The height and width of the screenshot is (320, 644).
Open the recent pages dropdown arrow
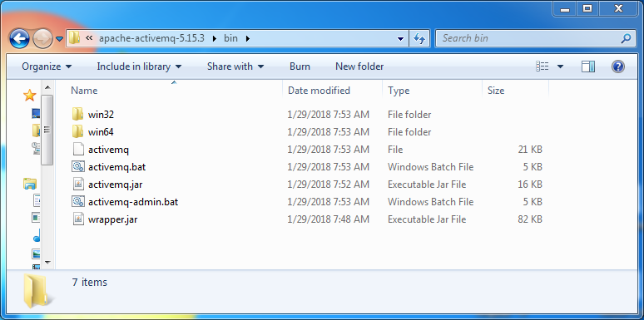click(60, 39)
